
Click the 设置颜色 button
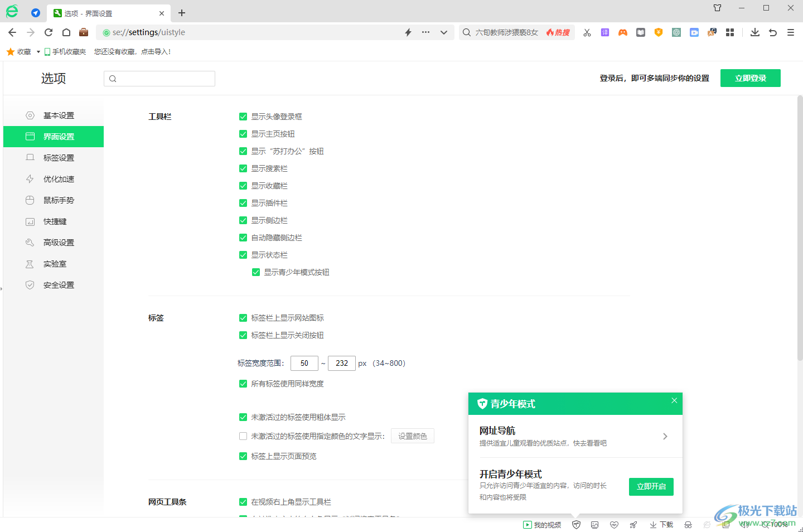(413, 436)
